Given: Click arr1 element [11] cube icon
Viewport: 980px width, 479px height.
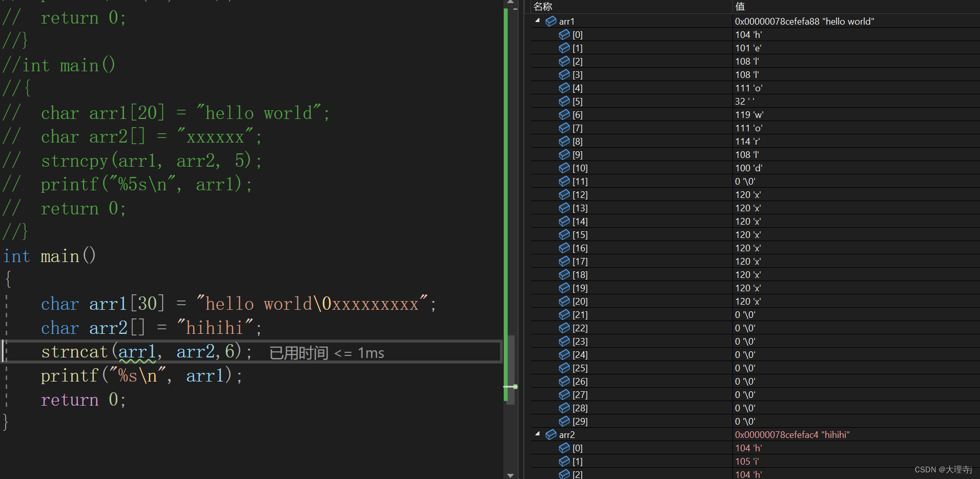Looking at the screenshot, I should [x=564, y=181].
